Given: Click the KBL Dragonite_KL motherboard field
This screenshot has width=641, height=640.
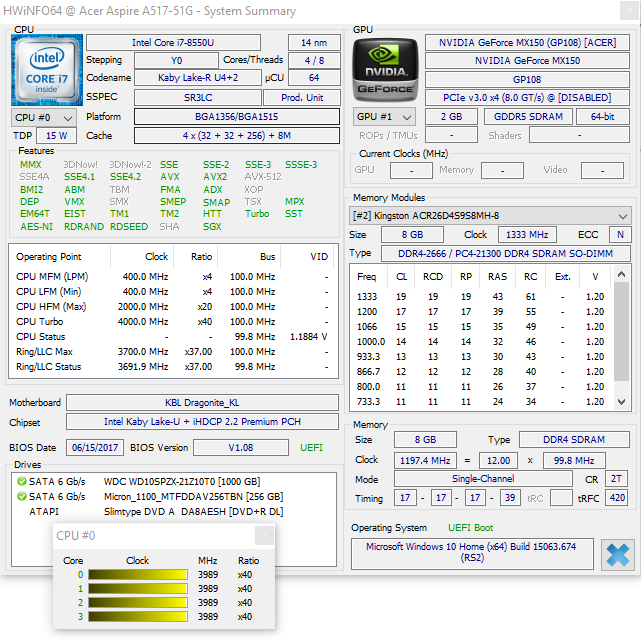Looking at the screenshot, I should tap(202, 403).
